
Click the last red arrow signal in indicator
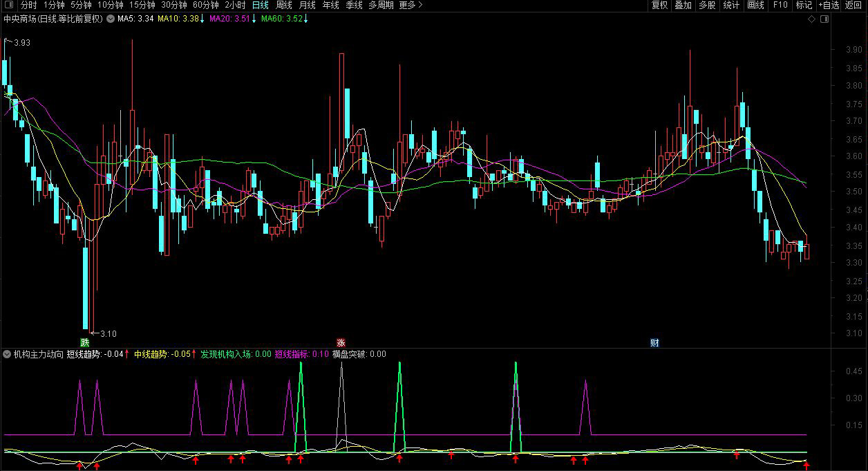coord(806,465)
